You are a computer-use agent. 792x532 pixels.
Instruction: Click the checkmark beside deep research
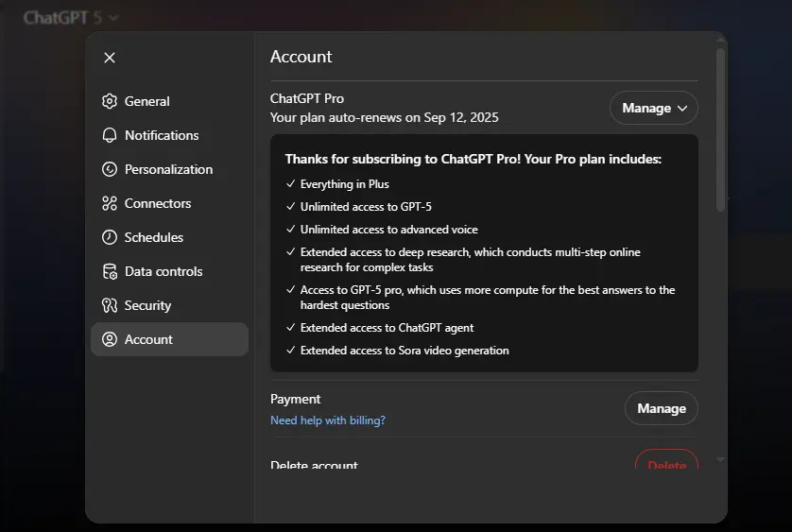(x=290, y=251)
